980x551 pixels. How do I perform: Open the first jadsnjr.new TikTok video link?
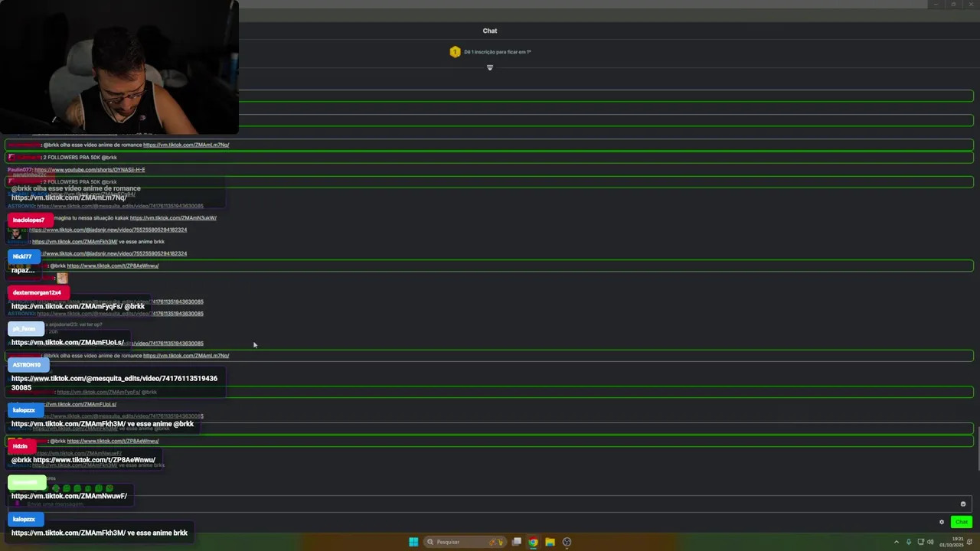click(x=108, y=230)
